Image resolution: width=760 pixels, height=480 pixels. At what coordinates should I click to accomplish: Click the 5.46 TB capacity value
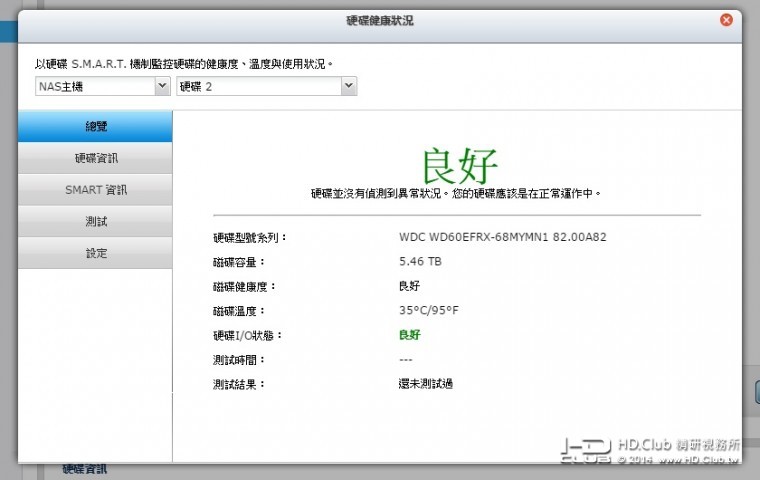pos(420,261)
